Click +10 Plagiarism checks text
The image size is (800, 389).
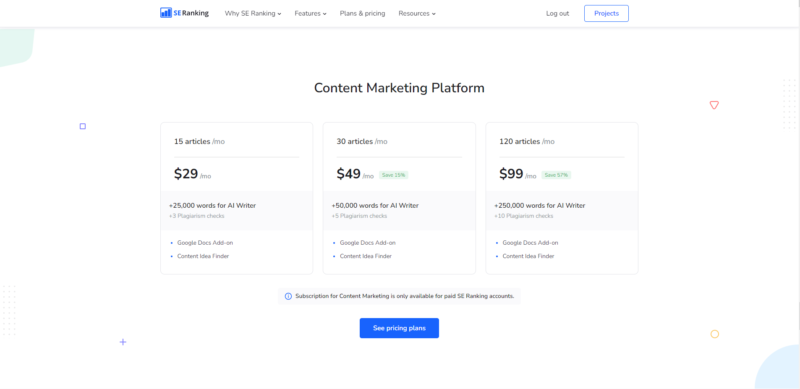(523, 216)
